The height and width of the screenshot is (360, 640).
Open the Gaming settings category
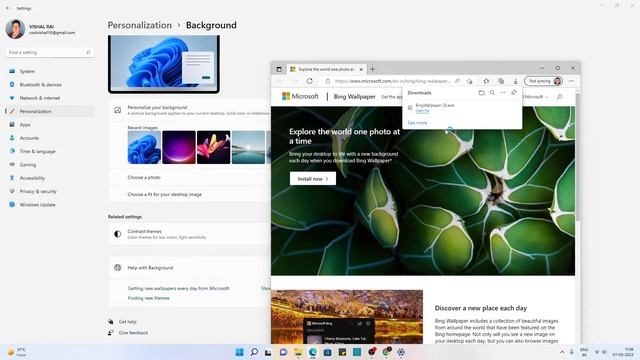click(28, 165)
